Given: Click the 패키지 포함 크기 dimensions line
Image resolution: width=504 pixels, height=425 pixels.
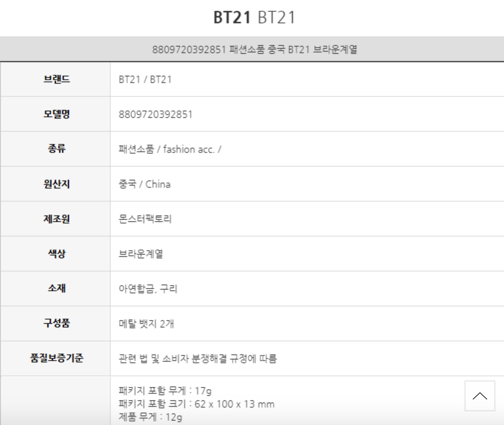Looking at the screenshot, I should pos(196,404).
